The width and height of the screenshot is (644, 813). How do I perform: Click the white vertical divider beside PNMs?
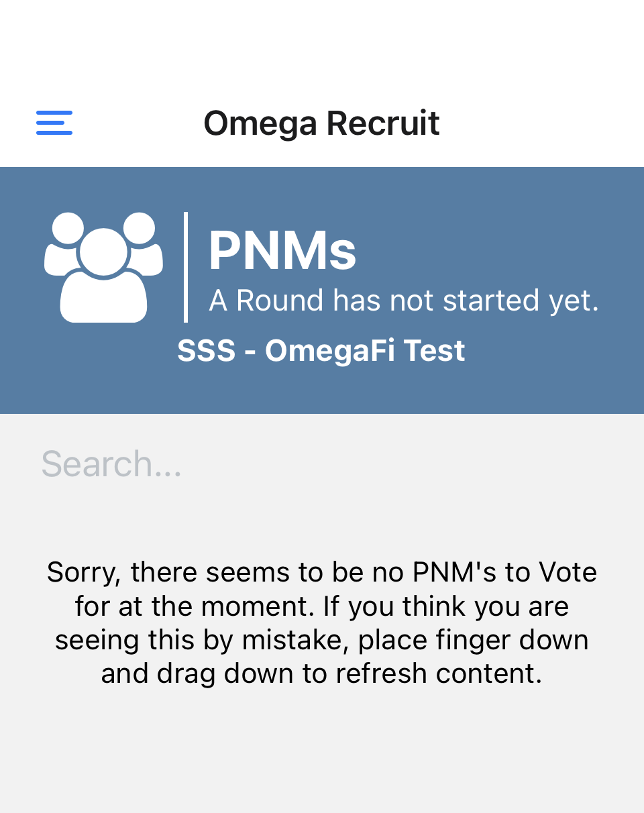click(186, 267)
